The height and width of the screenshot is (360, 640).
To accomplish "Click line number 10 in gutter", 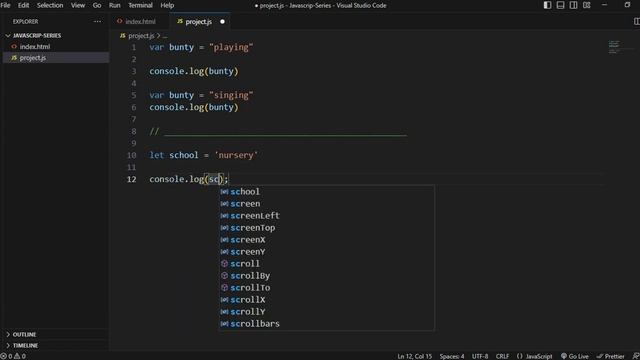I will 131,155.
